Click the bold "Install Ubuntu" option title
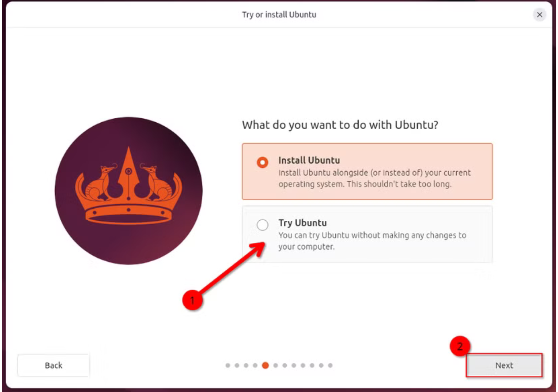Viewport: 558px width, 392px height. (309, 160)
